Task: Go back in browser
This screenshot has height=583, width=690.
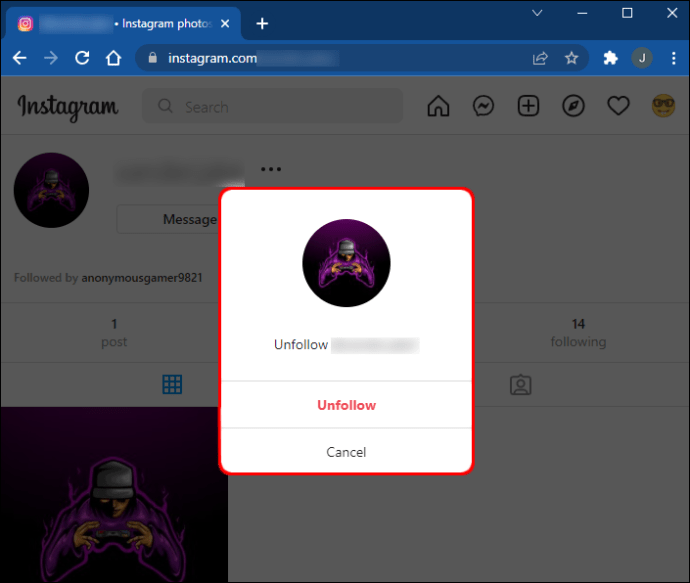Action: 19,58
